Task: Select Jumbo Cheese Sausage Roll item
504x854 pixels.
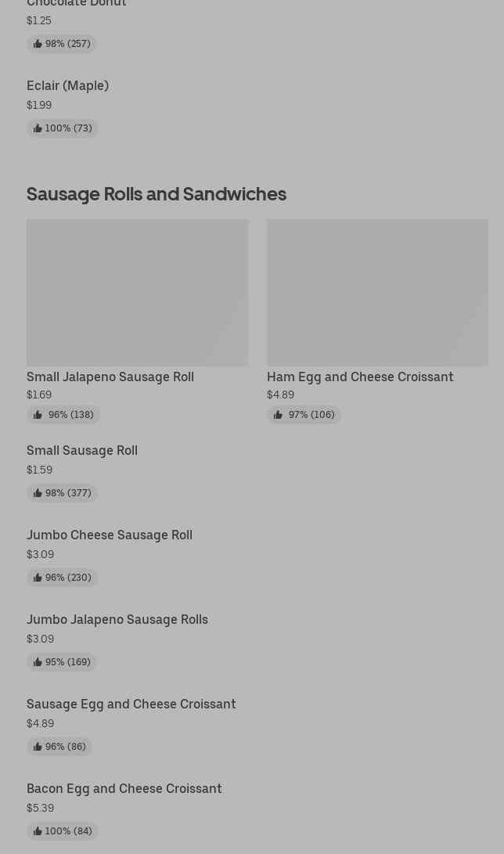Action: (x=110, y=535)
